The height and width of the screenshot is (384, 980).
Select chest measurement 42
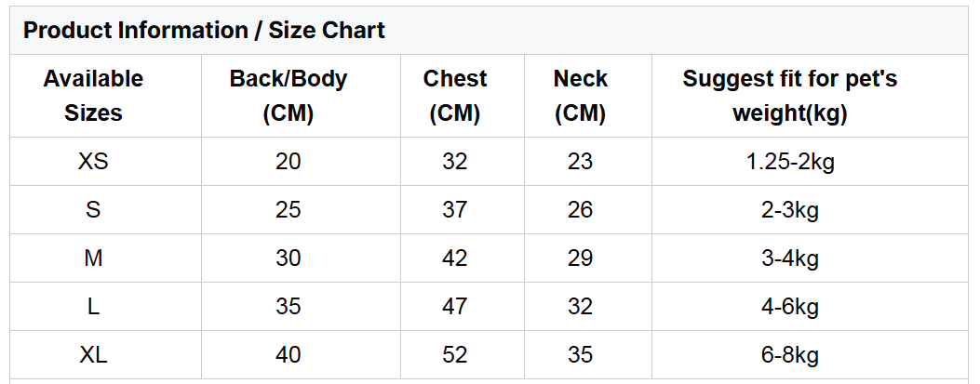coord(455,258)
